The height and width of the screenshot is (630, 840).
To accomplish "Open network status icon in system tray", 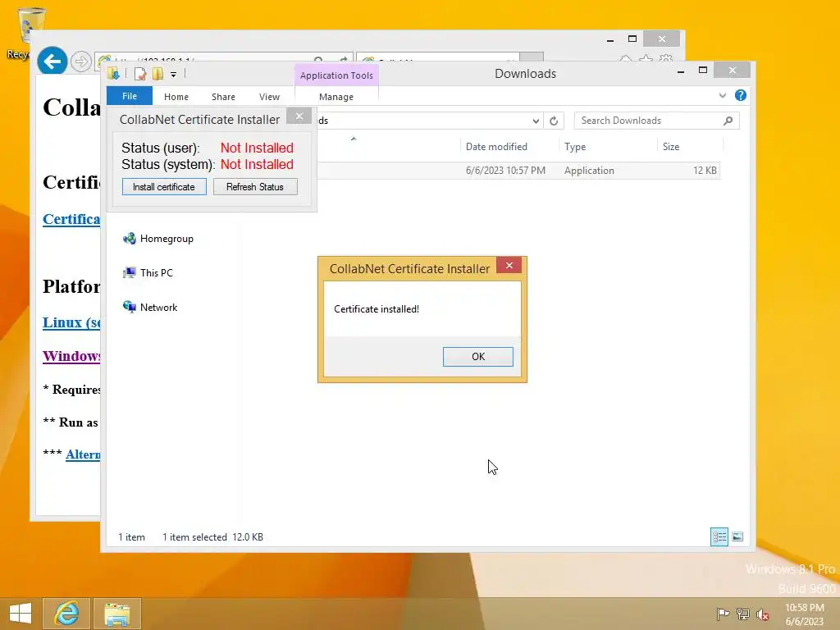I will (743, 614).
